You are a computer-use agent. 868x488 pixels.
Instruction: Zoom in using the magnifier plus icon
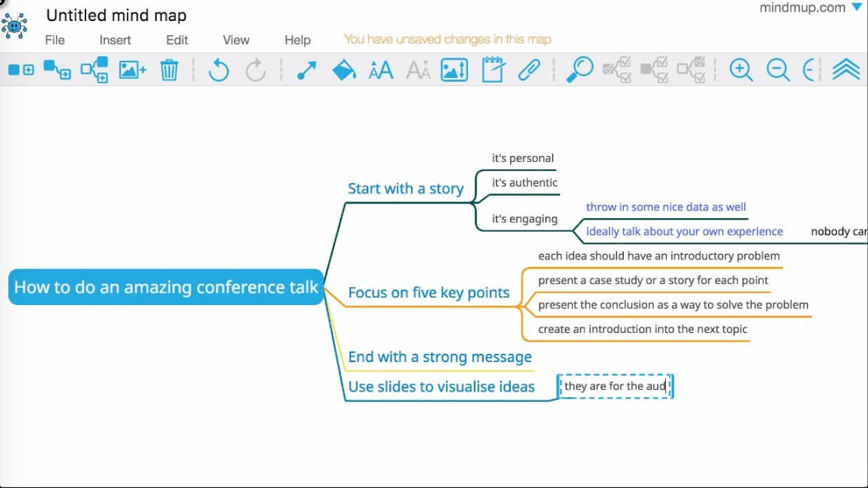pyautogui.click(x=741, y=69)
